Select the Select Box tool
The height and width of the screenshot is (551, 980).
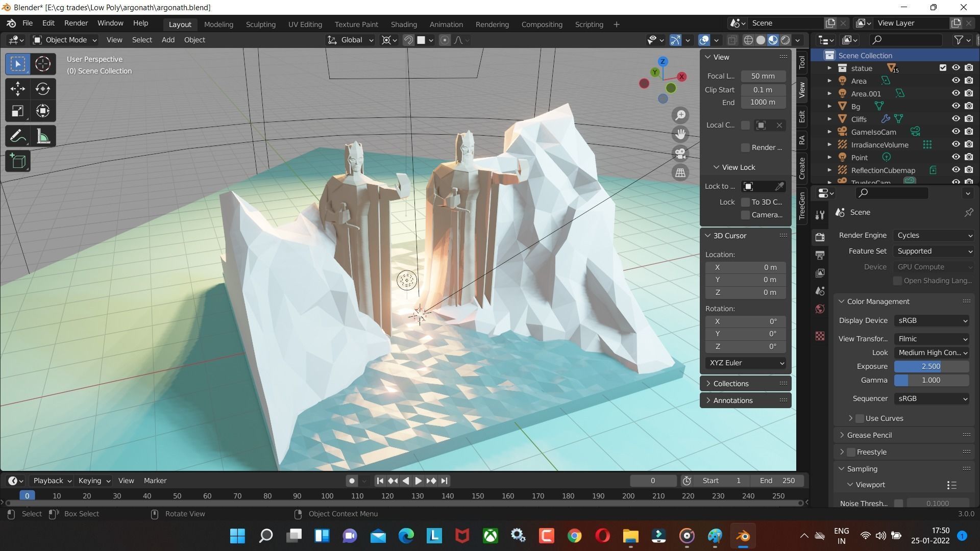(18, 64)
